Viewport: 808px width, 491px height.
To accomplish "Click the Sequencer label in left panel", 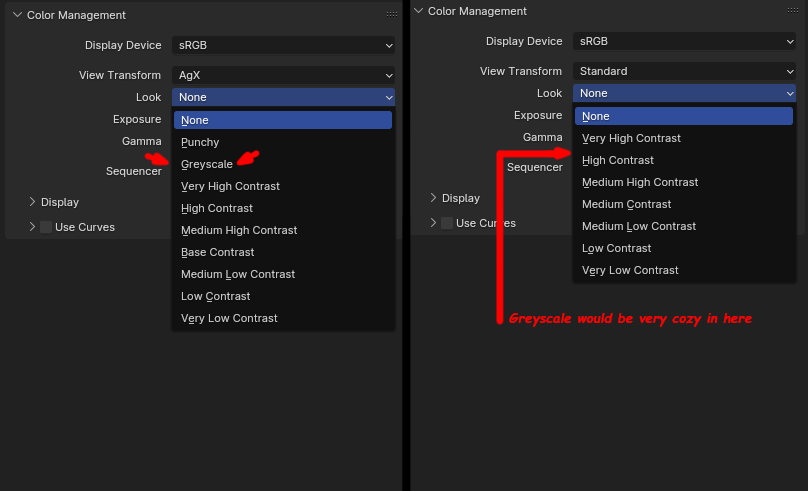I will pyautogui.click(x=134, y=171).
